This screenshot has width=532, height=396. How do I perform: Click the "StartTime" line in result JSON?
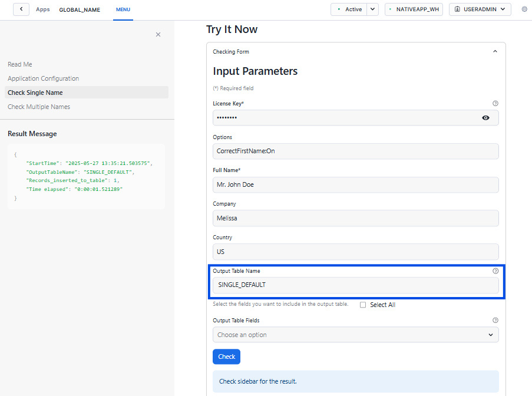[89, 163]
